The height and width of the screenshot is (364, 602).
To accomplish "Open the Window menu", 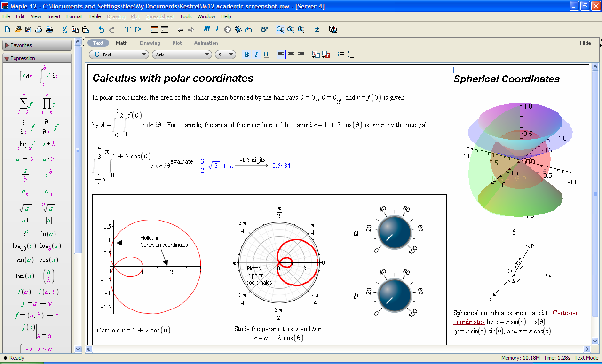I will (206, 16).
